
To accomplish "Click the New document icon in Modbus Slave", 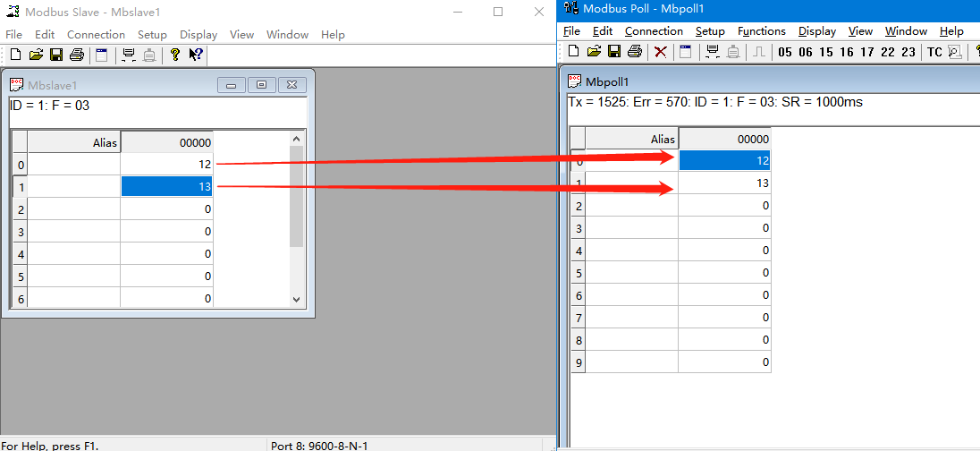I will [x=15, y=55].
